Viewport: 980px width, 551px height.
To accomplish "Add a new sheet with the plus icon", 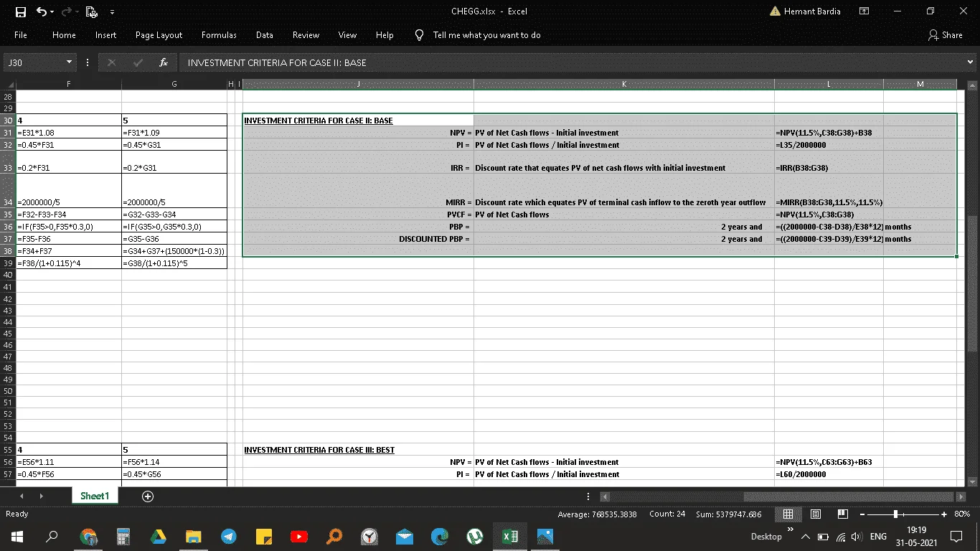I will [x=148, y=496].
